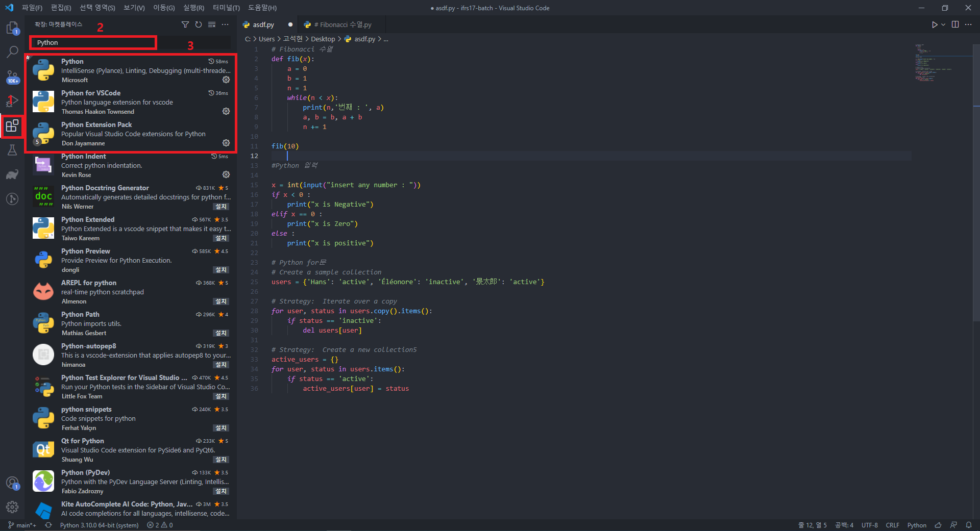The height and width of the screenshot is (531, 980).
Task: Install Python Path extension
Action: coord(221,333)
